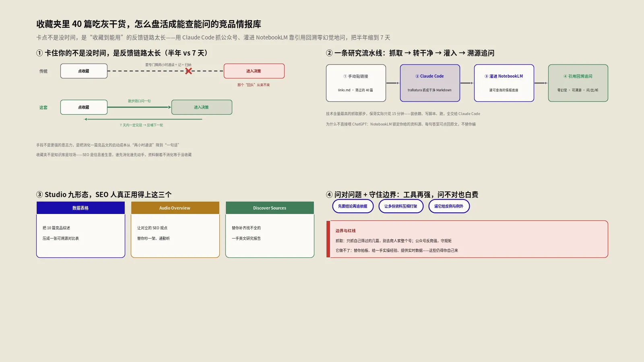This screenshot has height=362, width=644.
Task: Click the note starting 收藏夹不是知识库是坟场
Action: tap(114, 155)
